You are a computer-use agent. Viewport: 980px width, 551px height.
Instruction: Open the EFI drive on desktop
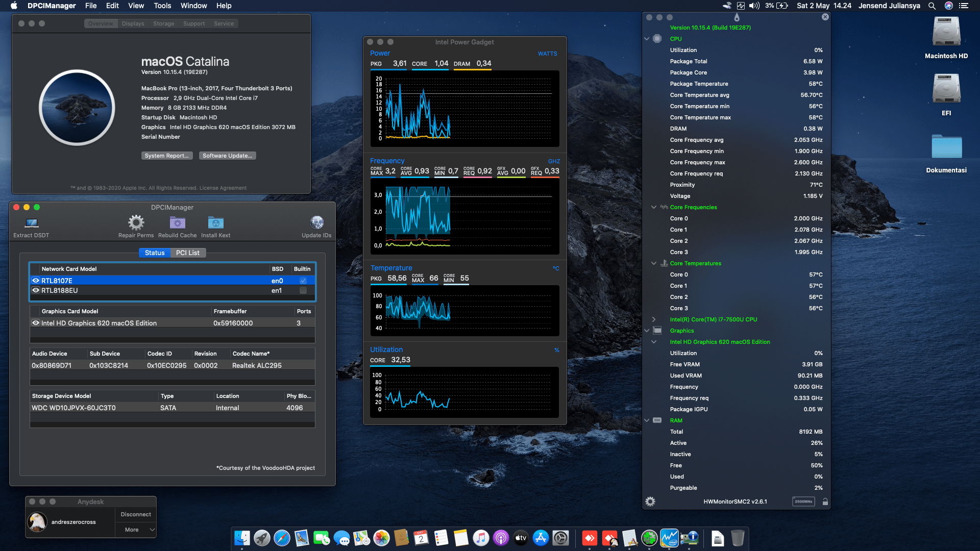(x=946, y=89)
